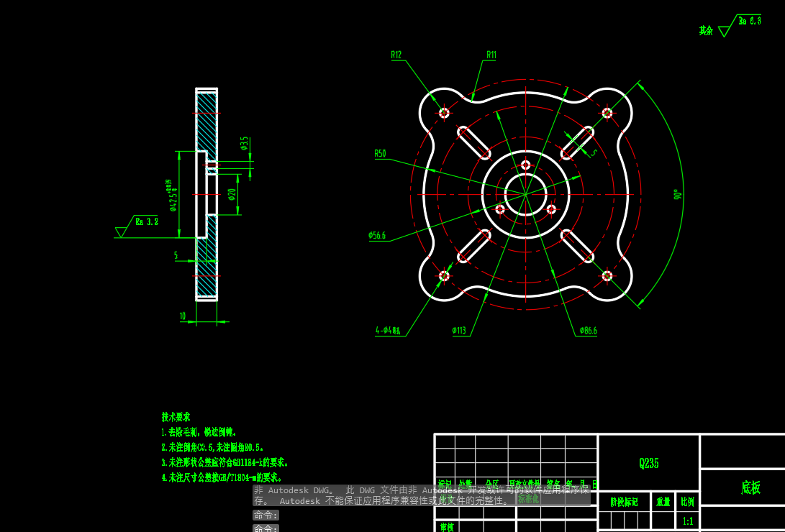The width and height of the screenshot is (785, 532).
Task: Click the R50 radius dimension text
Action: [380, 154]
